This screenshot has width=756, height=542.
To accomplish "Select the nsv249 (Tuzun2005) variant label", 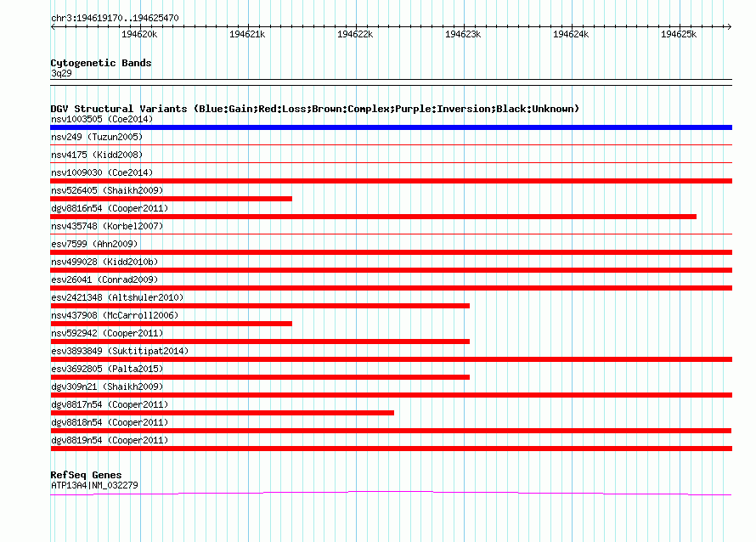I will [97, 137].
